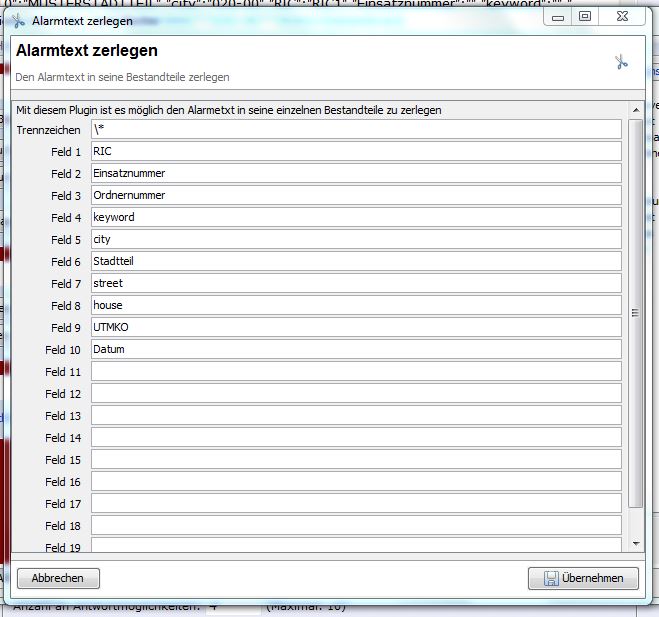Image resolution: width=659 pixels, height=617 pixels.
Task: Click the scissors icon in the title bar
Action: pos(18,20)
